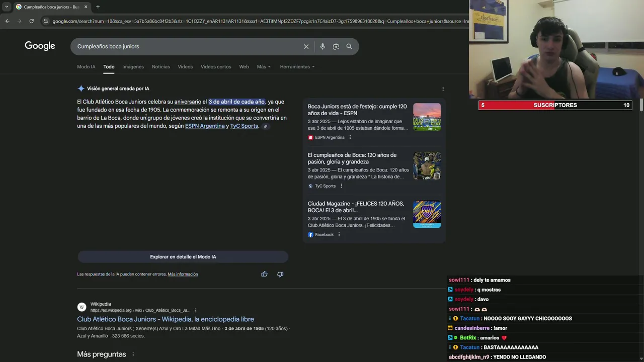Open the ESPN Argentina inline link
Image resolution: width=644 pixels, height=362 pixels.
click(205, 126)
